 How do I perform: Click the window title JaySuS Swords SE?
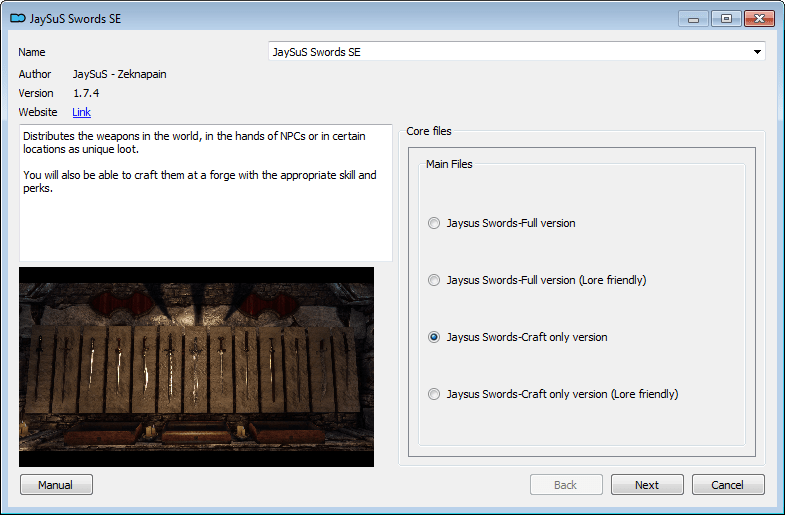pos(75,19)
